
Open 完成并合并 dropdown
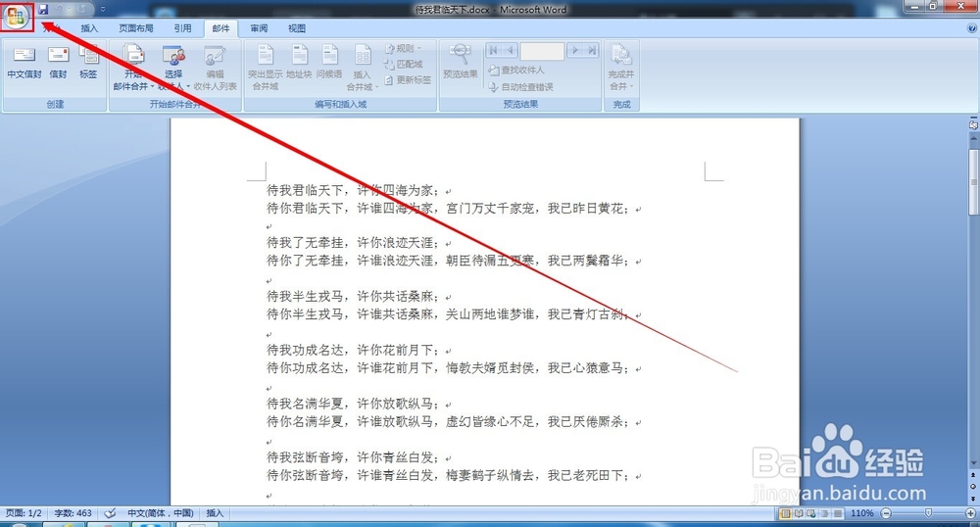[621, 68]
